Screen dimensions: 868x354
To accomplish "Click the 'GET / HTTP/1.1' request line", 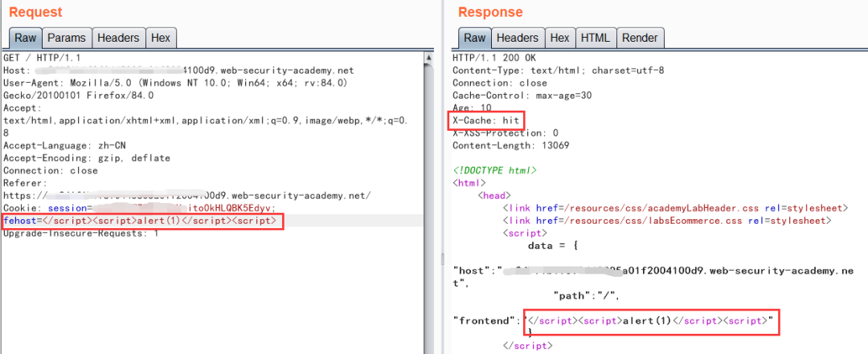I will pos(42,58).
